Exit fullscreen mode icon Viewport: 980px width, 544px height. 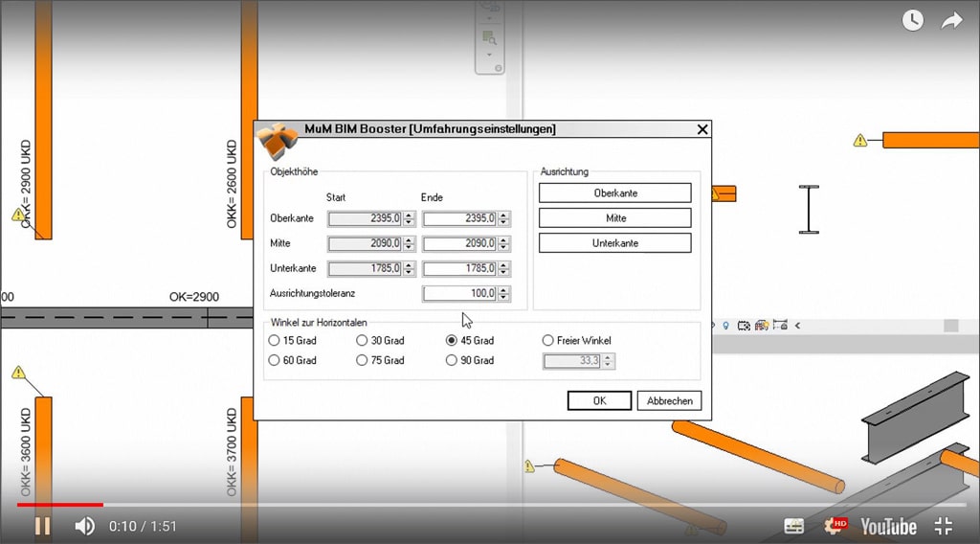click(943, 526)
